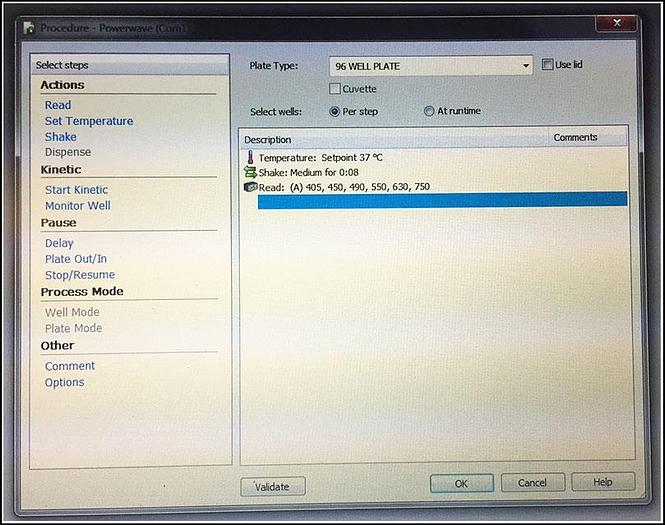Image resolution: width=665 pixels, height=525 pixels.
Task: Select Stop/Resume pause option
Action: click(80, 275)
